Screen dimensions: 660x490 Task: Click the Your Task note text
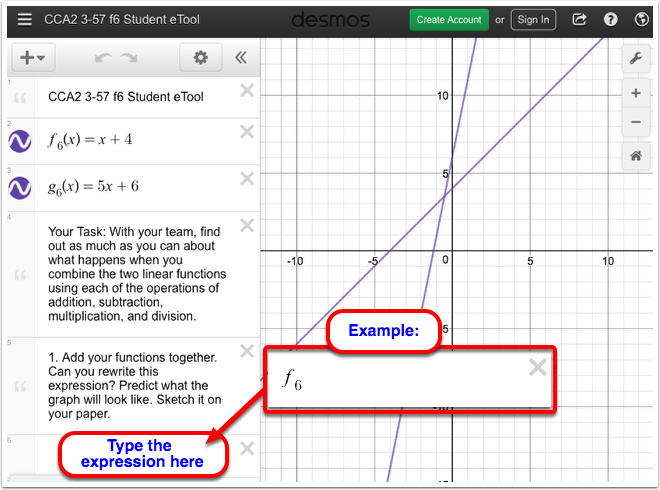(137, 274)
